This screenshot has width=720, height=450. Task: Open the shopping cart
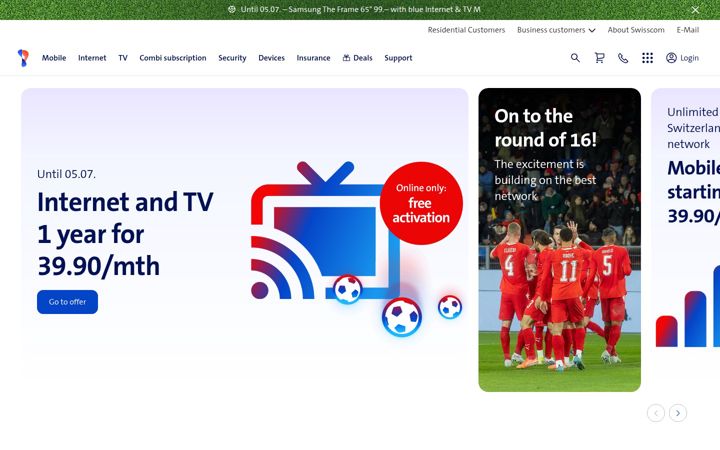tap(599, 58)
